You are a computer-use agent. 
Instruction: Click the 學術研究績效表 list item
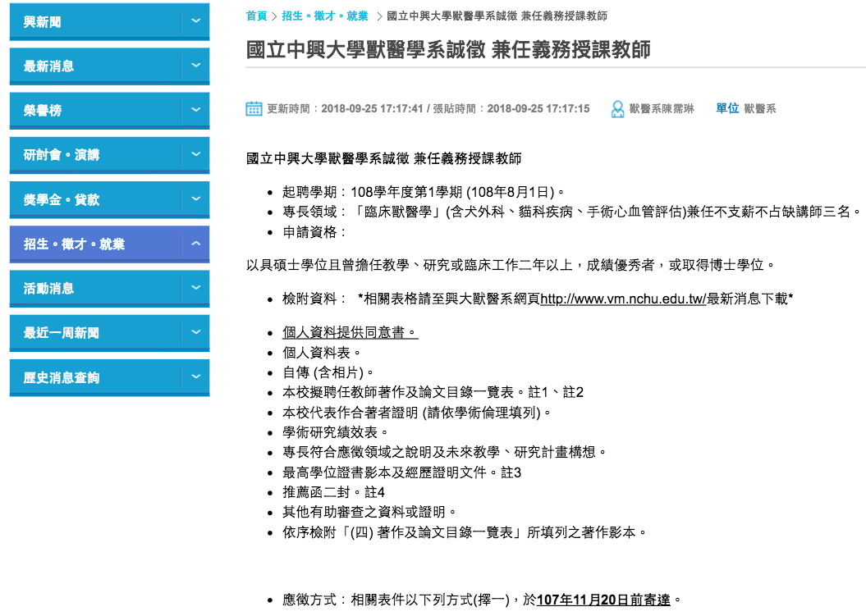[335, 432]
